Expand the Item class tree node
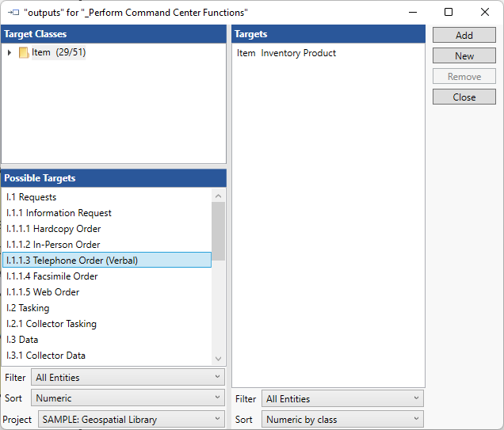This screenshot has height=430, width=504. 10,53
